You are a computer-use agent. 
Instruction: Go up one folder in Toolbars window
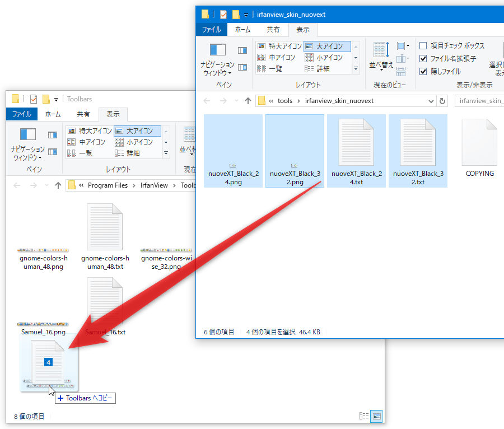[58, 185]
